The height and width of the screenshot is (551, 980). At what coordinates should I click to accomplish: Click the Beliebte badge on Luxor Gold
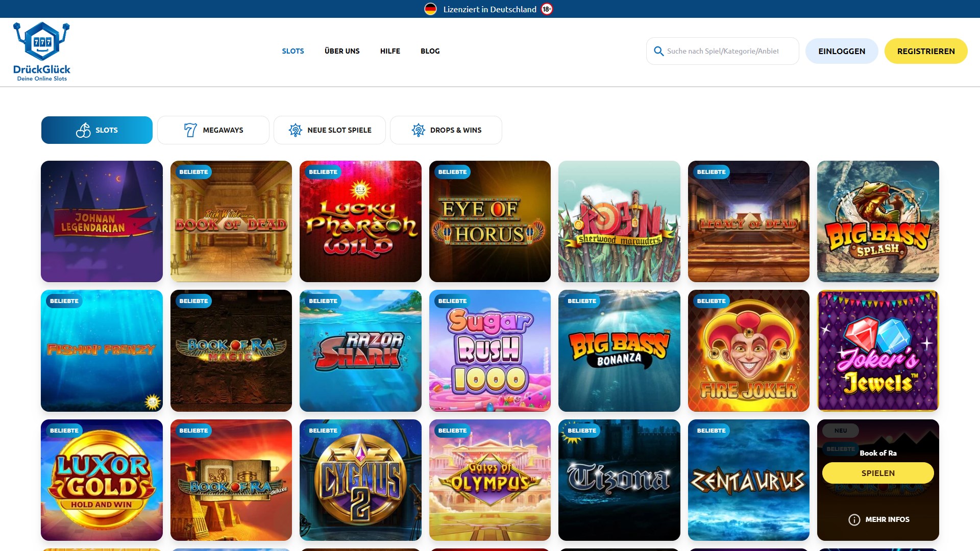[x=64, y=431]
